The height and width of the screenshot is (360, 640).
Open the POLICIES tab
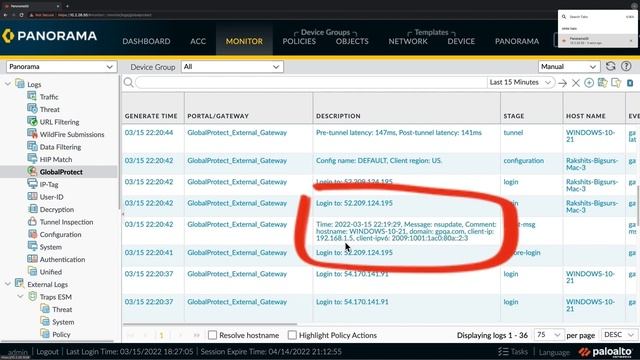point(299,41)
